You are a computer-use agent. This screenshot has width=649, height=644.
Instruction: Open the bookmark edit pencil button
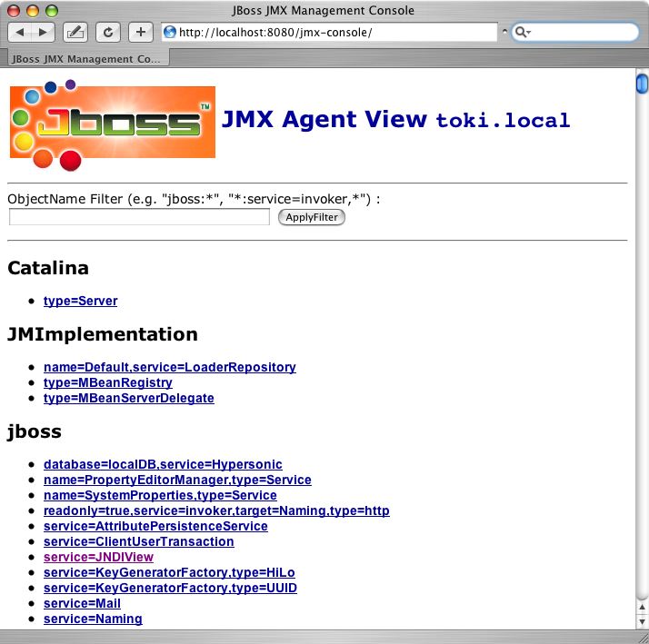pyautogui.click(x=75, y=33)
